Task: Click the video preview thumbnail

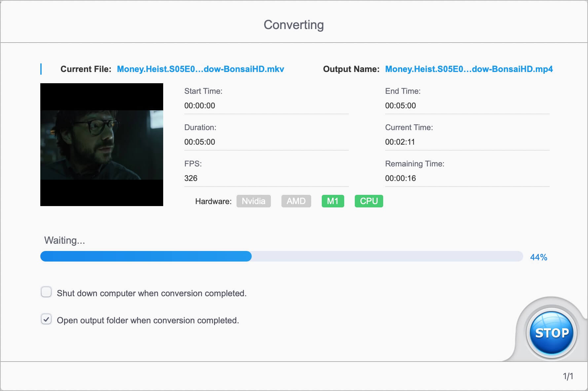Action: [x=102, y=145]
